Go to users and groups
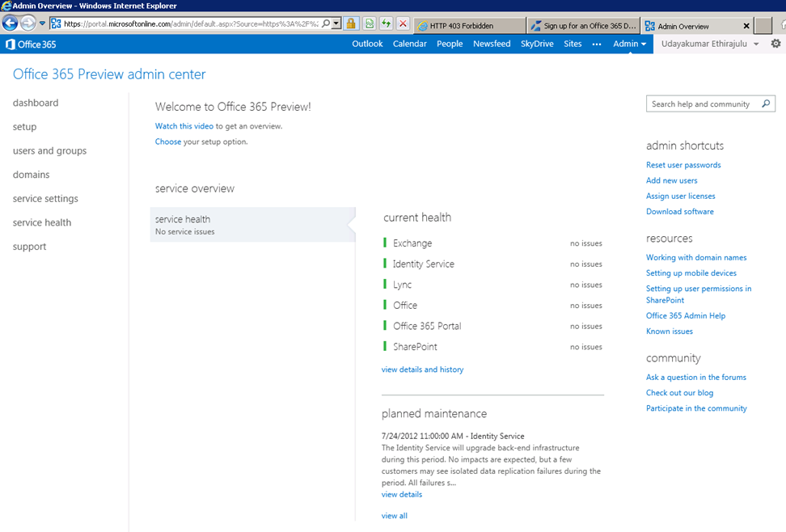 [x=49, y=151]
